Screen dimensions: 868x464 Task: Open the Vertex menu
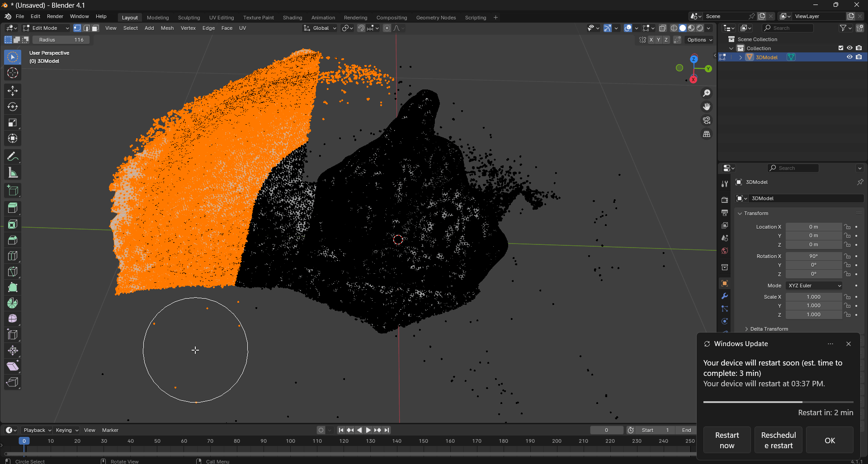tap(188, 28)
